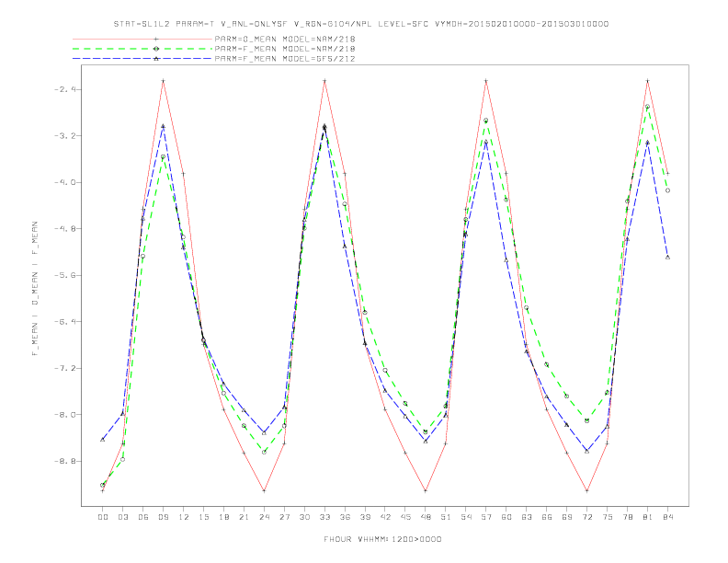Click the red line's peak marker at hour 09
This screenshot has height=563, width=728.
tap(163, 81)
